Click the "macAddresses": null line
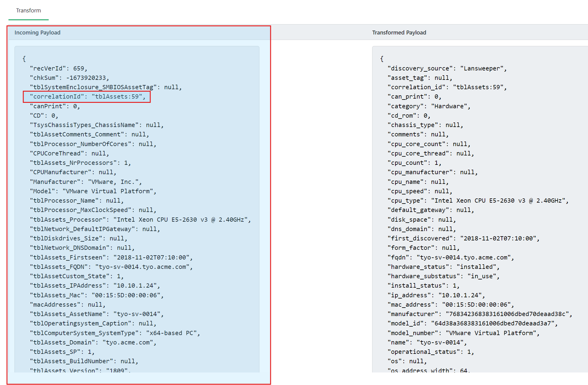This screenshot has width=588, height=385. click(x=67, y=305)
